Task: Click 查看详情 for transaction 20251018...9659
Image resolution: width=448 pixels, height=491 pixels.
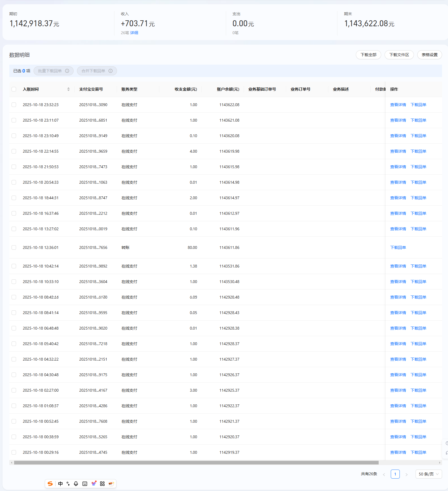Action: 398,151
